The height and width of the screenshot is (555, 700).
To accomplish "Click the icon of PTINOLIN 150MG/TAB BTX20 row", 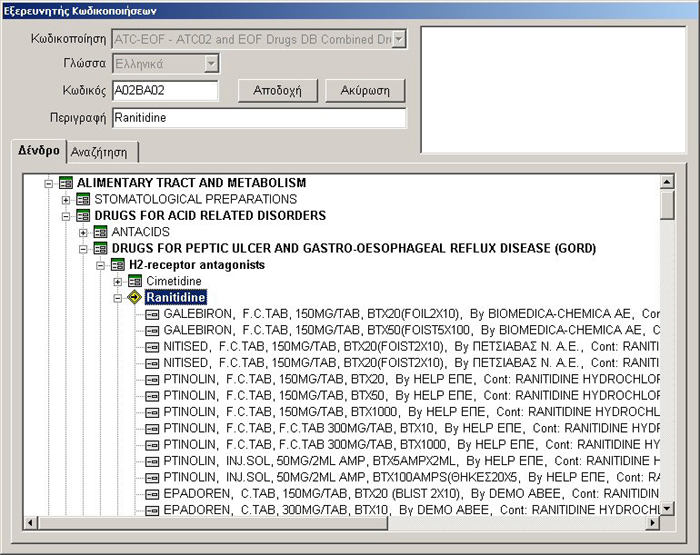I will [152, 380].
